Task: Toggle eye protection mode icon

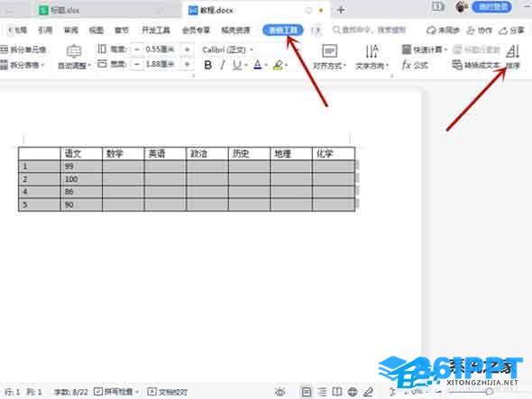Action: 280,392
